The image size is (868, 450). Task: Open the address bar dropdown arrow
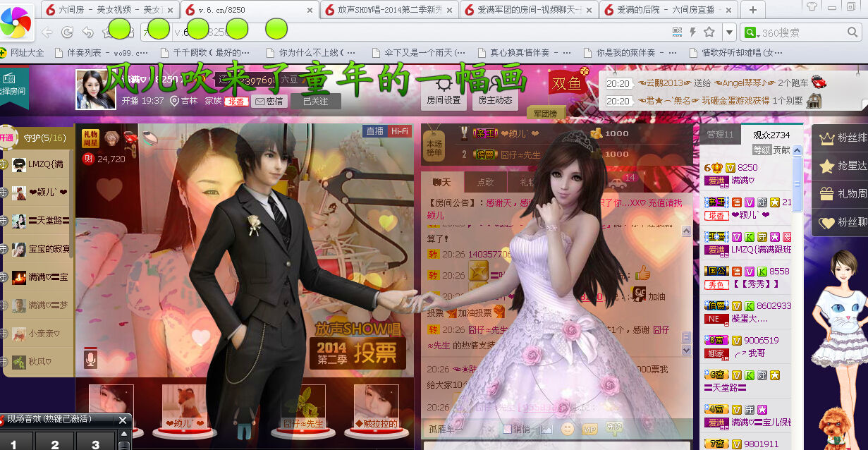click(x=729, y=32)
